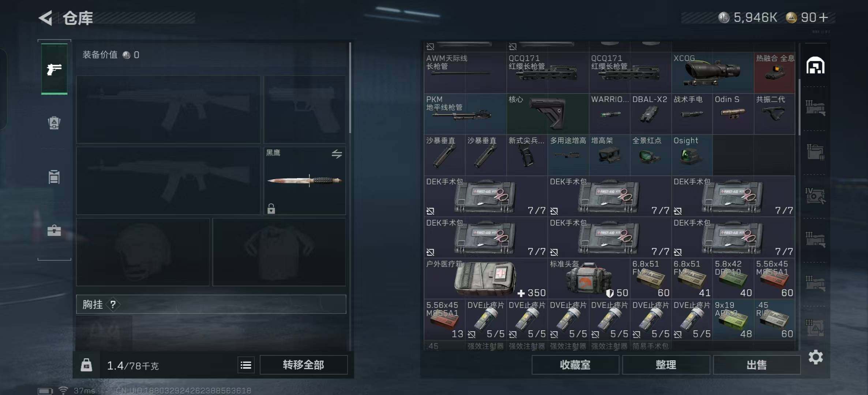The image size is (868, 395).
Task: Click the 出售 sell button
Action: click(756, 365)
